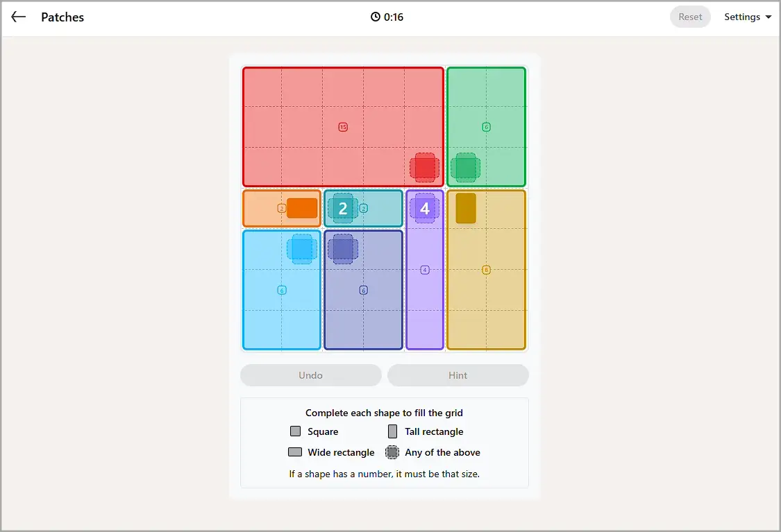Request a Hint
The height and width of the screenshot is (532, 781).
[x=457, y=375]
